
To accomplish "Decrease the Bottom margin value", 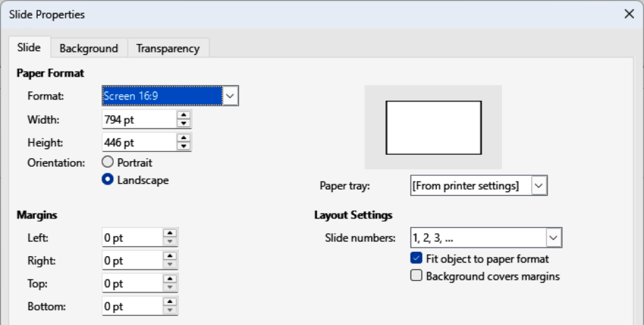I will (170, 310).
